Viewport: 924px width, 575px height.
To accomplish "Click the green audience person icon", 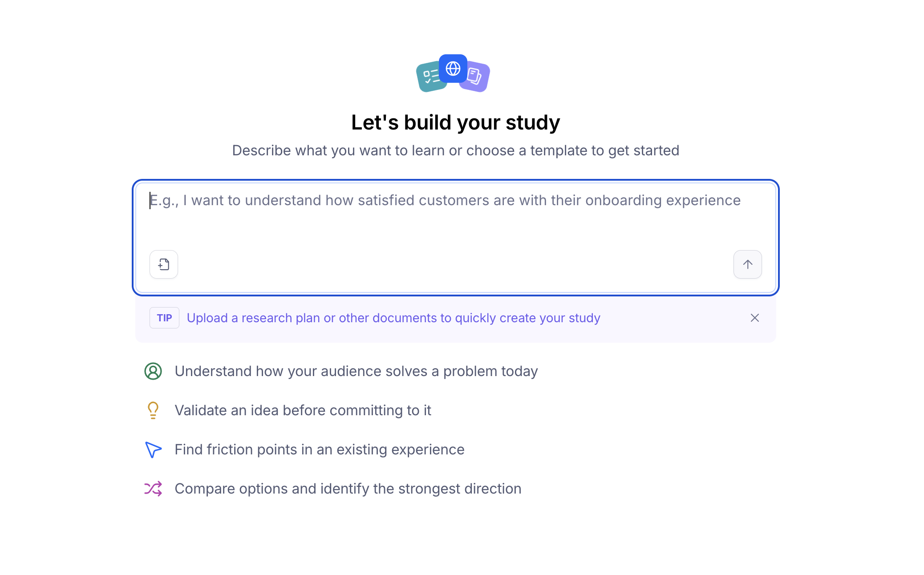I will pyautogui.click(x=153, y=371).
